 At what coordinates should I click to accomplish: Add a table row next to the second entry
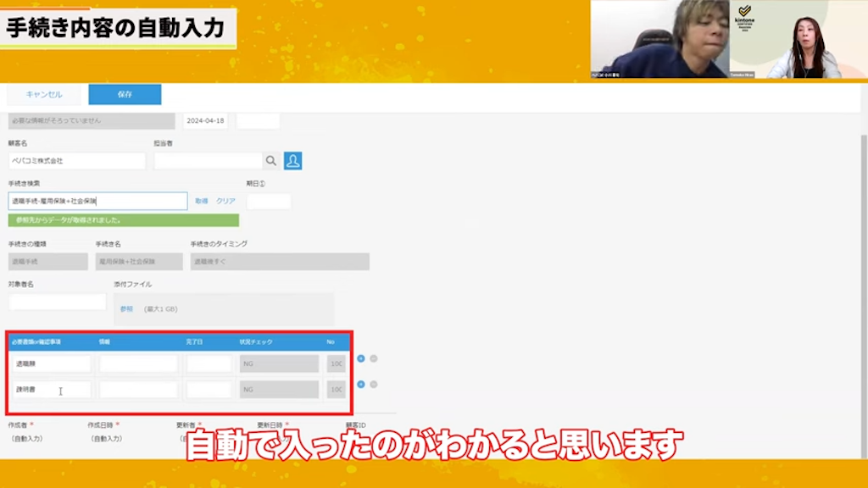click(x=361, y=384)
